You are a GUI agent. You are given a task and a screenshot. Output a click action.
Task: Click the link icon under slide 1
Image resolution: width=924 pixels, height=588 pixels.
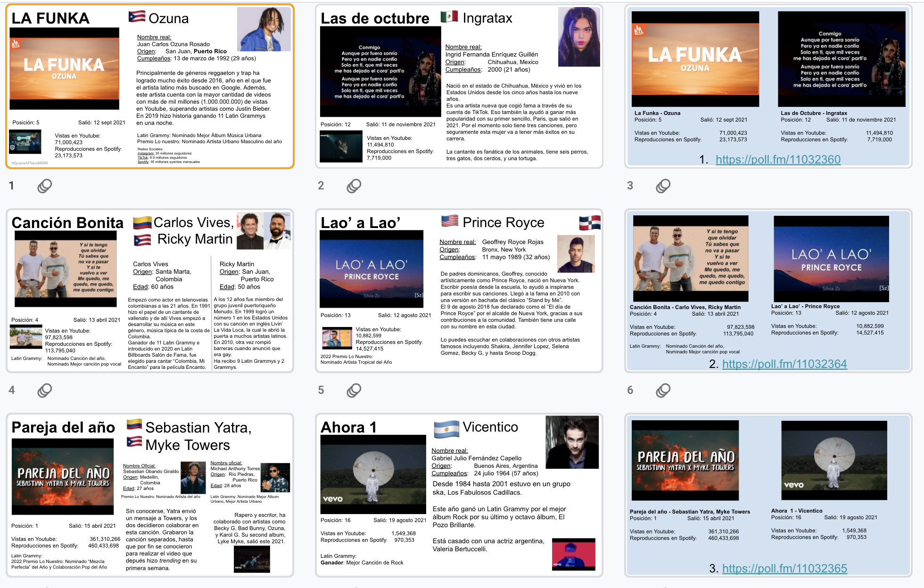coord(45,186)
